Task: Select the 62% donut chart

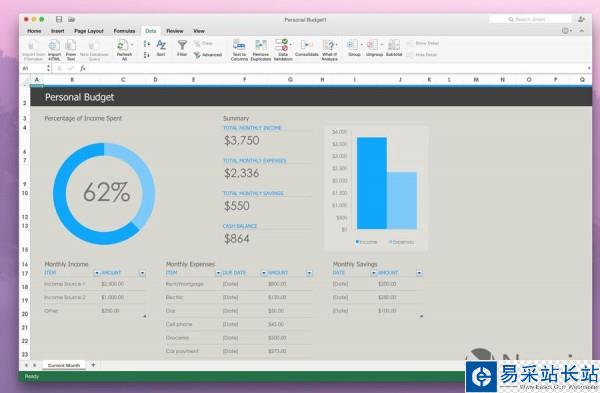Action: pyautogui.click(x=104, y=194)
